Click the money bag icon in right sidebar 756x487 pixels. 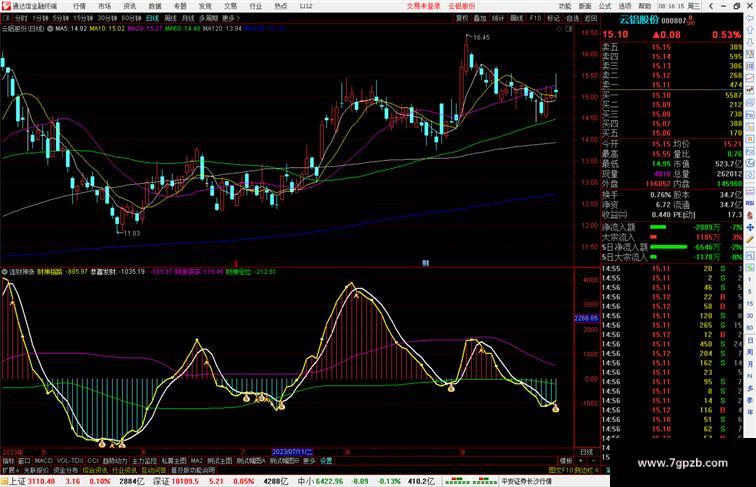750,216
